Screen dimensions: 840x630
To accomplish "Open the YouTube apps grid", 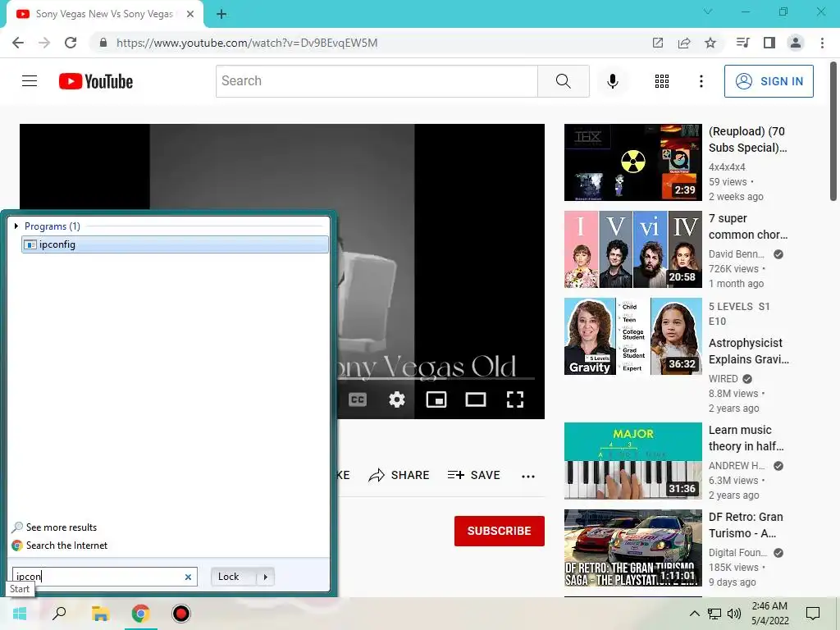I will point(662,81).
